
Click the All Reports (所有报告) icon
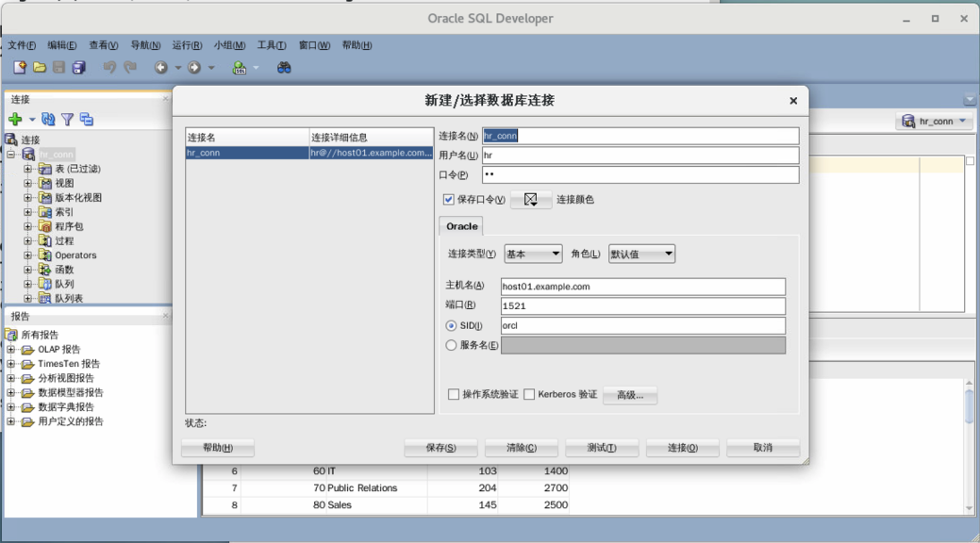[11, 335]
